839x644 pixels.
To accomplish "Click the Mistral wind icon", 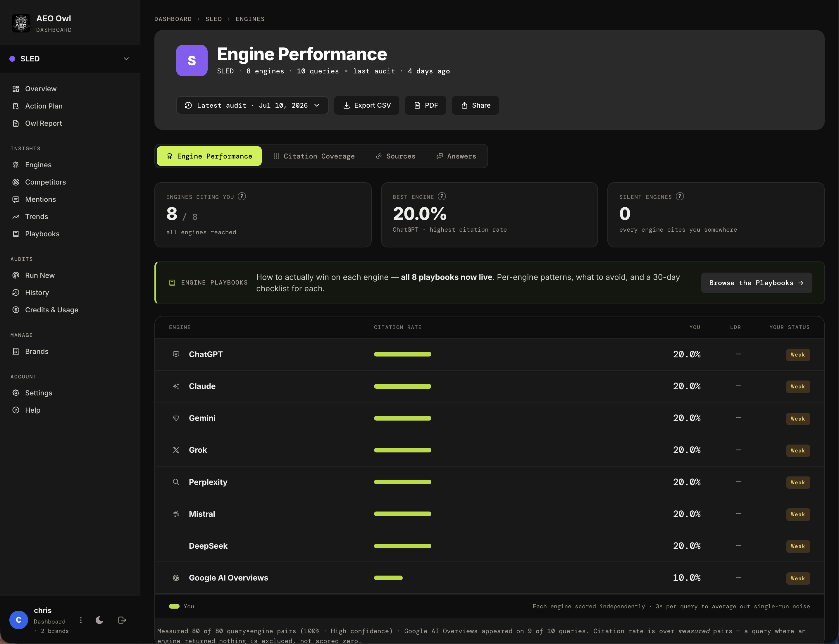I will [x=176, y=514].
